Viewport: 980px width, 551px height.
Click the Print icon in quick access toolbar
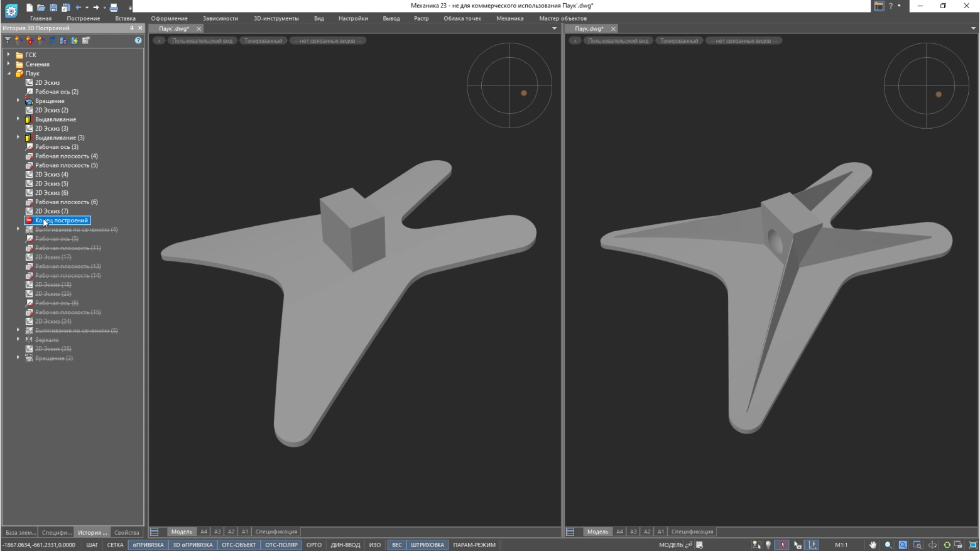pyautogui.click(x=114, y=8)
